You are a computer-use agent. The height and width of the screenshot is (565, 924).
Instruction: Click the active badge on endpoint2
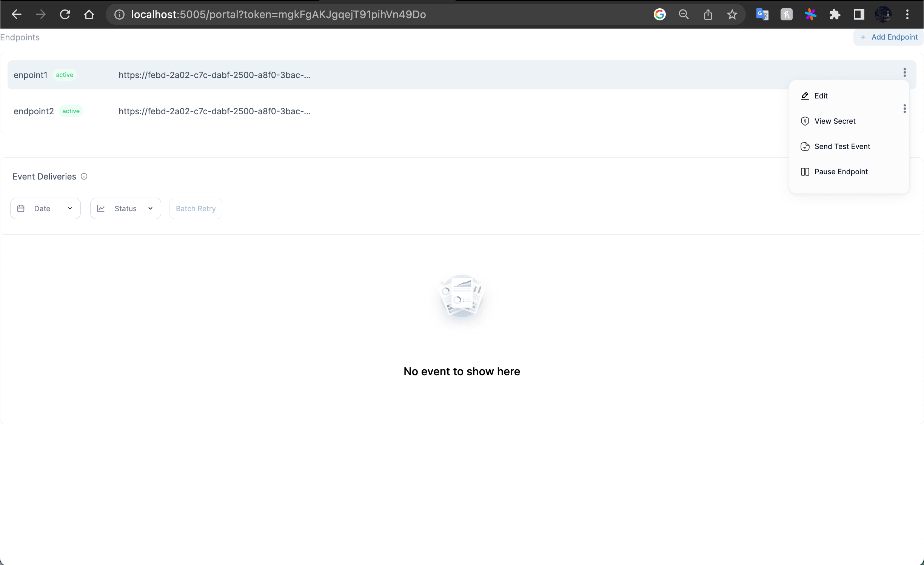tap(71, 111)
